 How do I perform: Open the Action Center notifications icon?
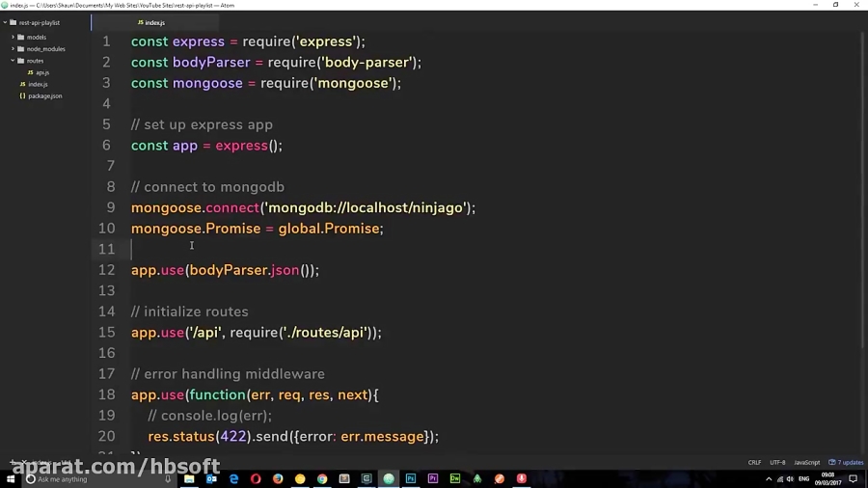point(854,479)
